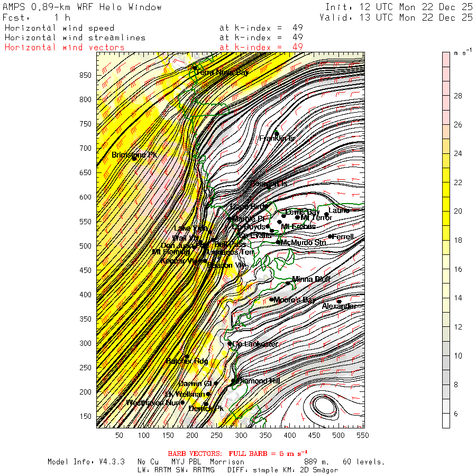Click the black dot marking Brimstone Pk
Image resolution: width=476 pixels, height=476 pixels.
click(134, 159)
